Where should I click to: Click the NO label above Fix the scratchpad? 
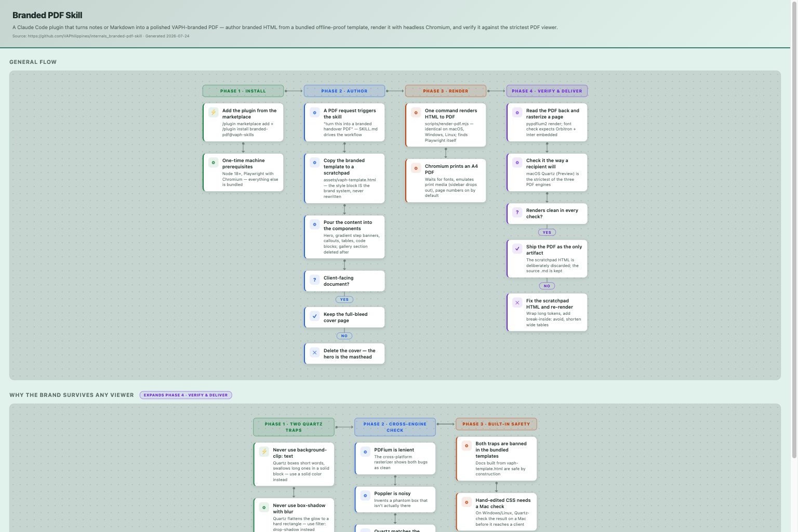[547, 286]
